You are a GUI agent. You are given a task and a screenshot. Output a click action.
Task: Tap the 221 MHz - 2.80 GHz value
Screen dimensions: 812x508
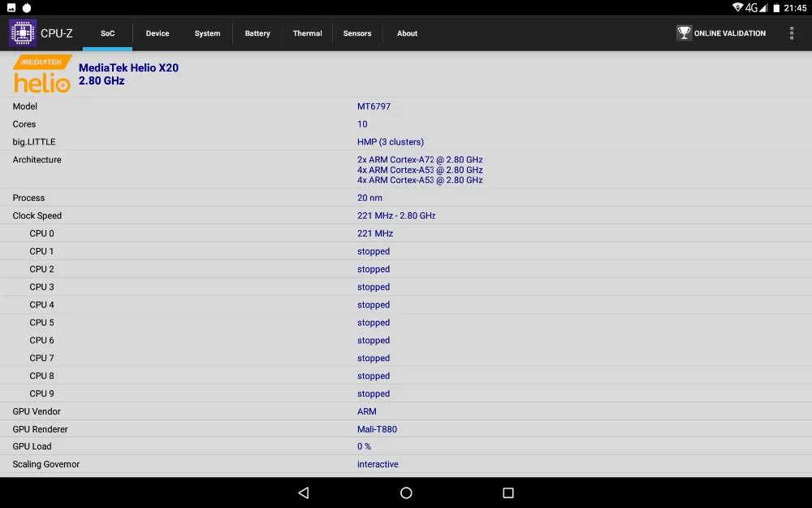(396, 215)
